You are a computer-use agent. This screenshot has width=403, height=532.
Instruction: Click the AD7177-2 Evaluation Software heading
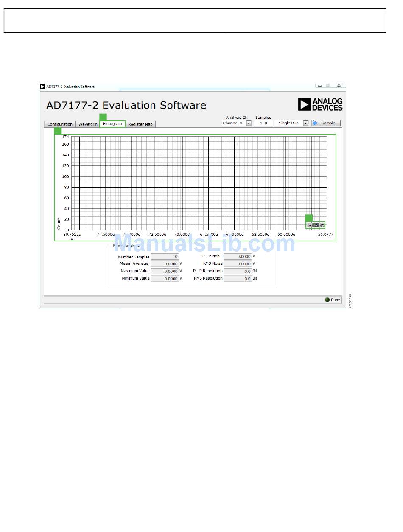[126, 105]
